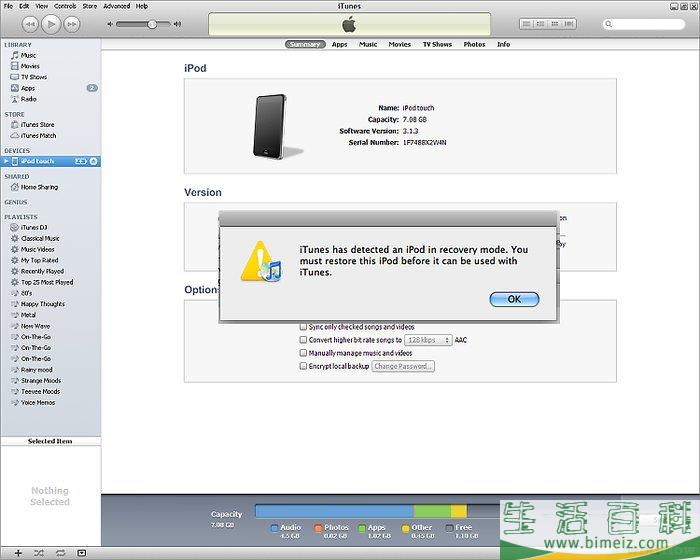Screen dimensions: 700x560
Task: Switch to the Apps tab
Action: coord(339,44)
